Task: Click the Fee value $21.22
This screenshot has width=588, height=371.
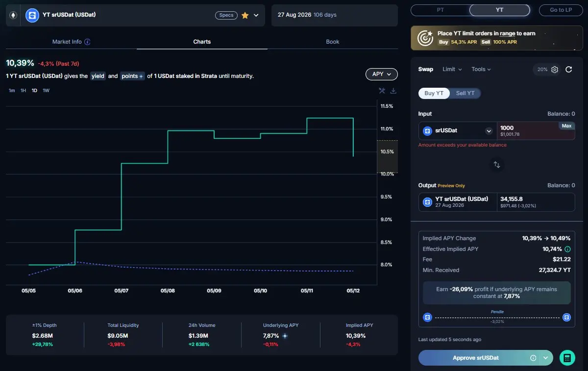Action: pos(561,259)
